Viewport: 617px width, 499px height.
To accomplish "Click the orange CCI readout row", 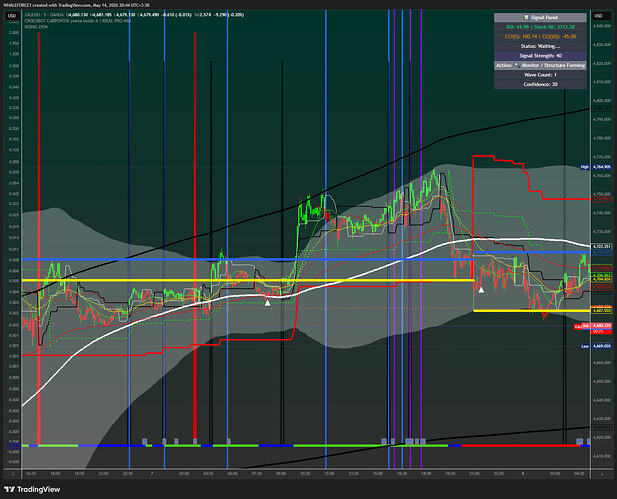I will pyautogui.click(x=540, y=37).
